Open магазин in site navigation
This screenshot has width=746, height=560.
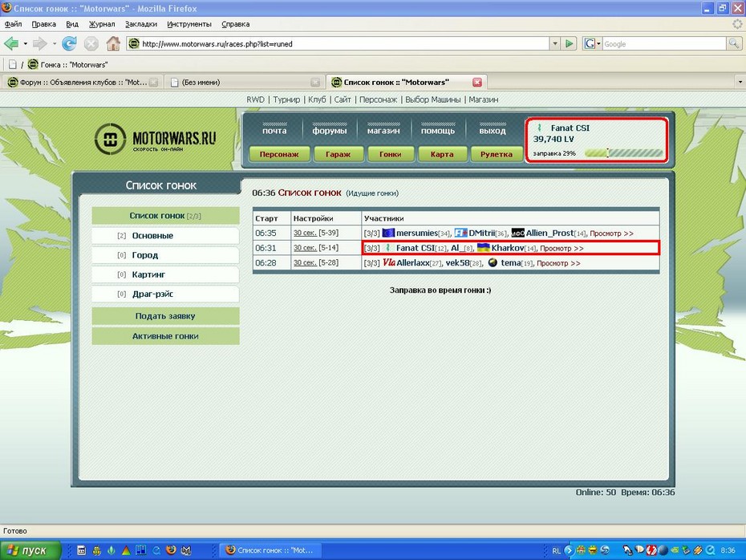pos(383,130)
